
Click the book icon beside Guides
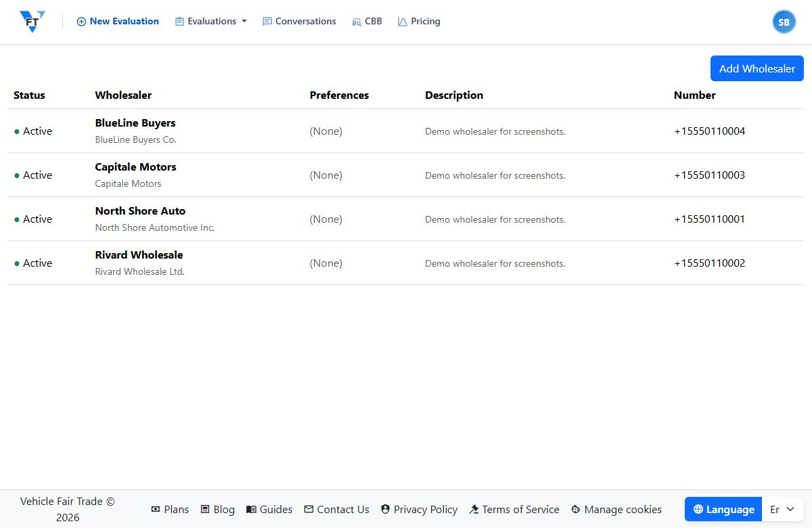[x=251, y=509]
